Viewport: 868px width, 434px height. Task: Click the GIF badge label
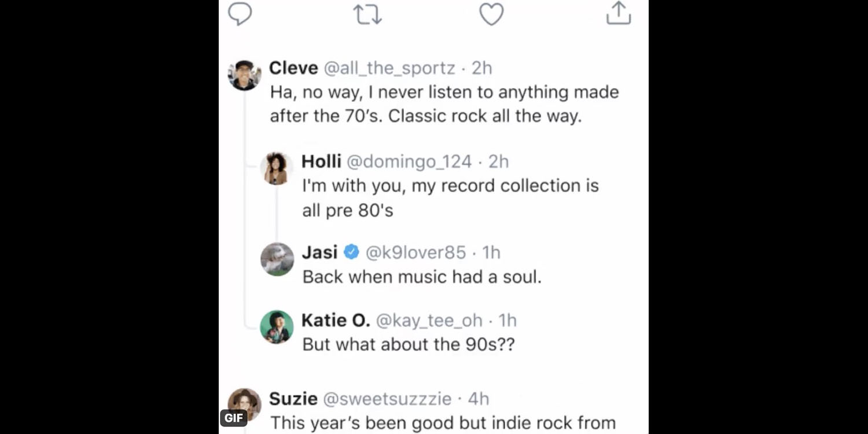pyautogui.click(x=234, y=418)
